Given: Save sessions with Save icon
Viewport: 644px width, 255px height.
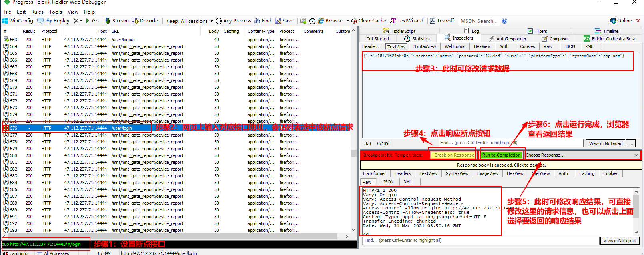Looking at the screenshot, I should coord(284,21).
